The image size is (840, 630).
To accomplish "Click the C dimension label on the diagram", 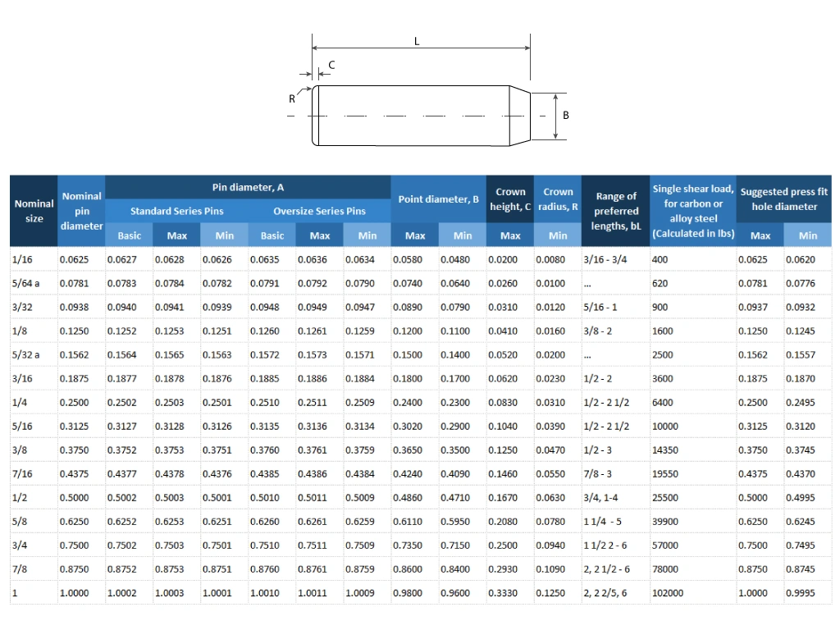I will pos(331,64).
